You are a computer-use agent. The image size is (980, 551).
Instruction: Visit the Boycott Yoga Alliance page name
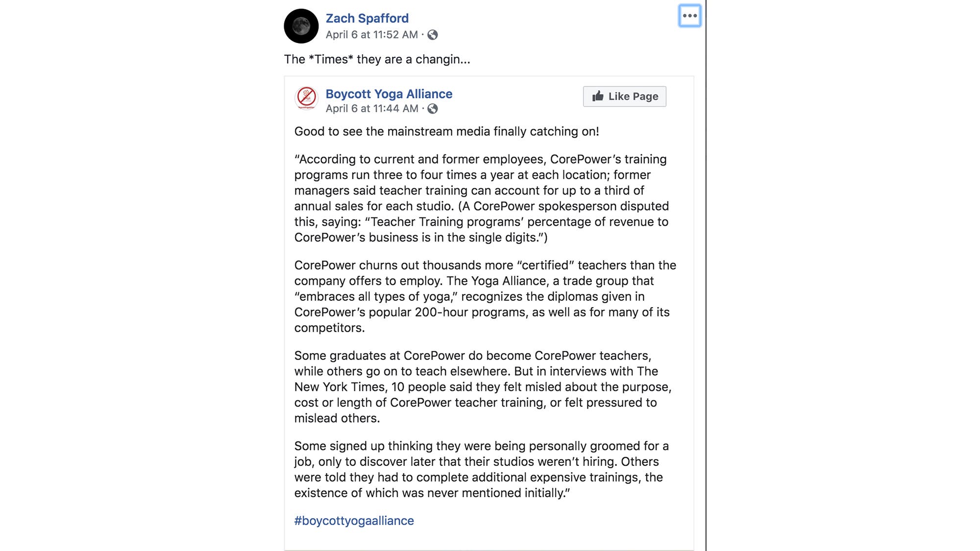point(389,94)
